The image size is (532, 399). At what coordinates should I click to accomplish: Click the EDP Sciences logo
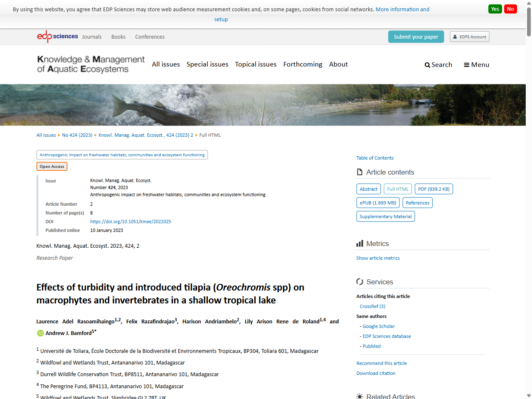(57, 36)
